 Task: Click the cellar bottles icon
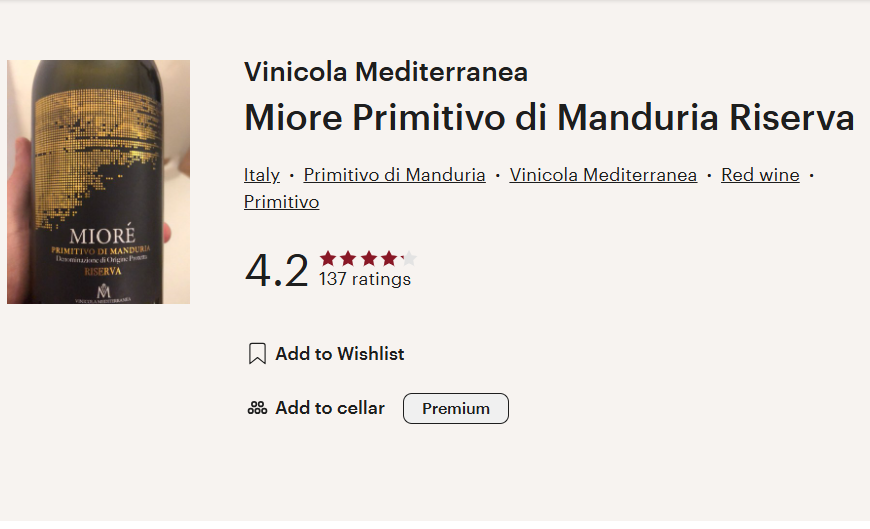click(x=257, y=408)
